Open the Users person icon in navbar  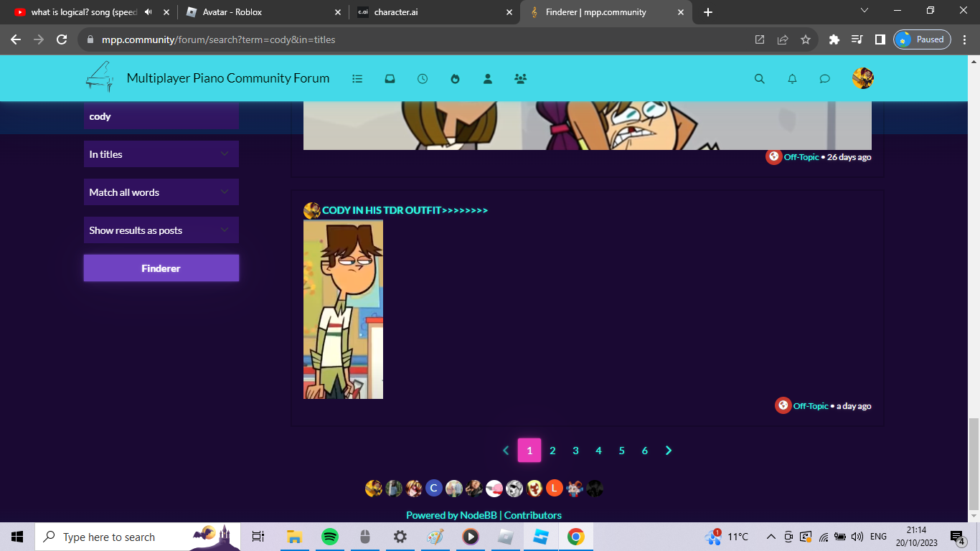(488, 79)
